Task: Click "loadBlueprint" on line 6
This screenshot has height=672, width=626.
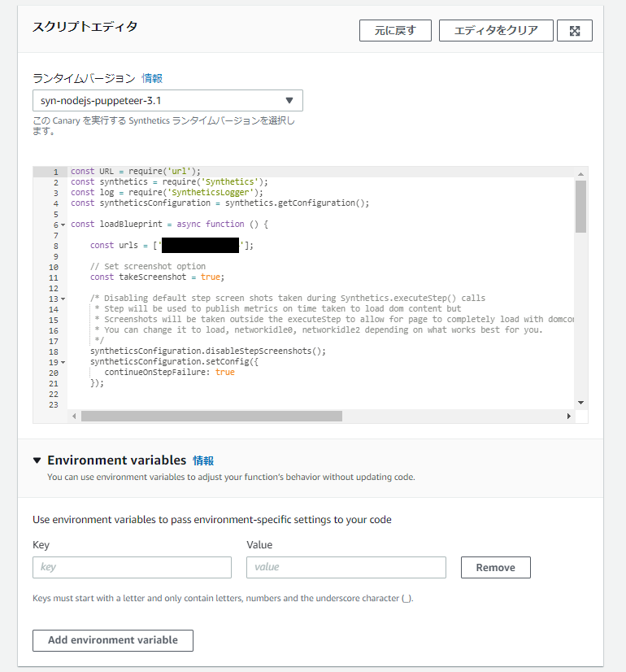Action: click(131, 225)
